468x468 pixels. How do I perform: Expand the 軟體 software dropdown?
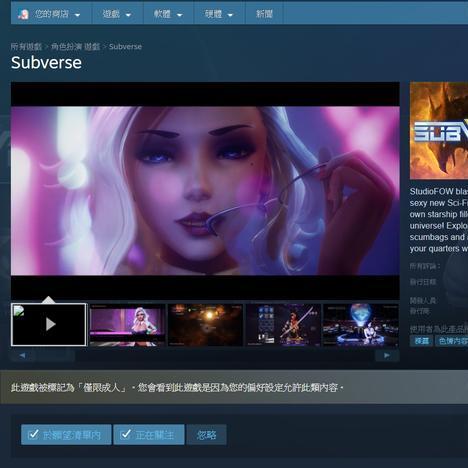pyautogui.click(x=168, y=14)
